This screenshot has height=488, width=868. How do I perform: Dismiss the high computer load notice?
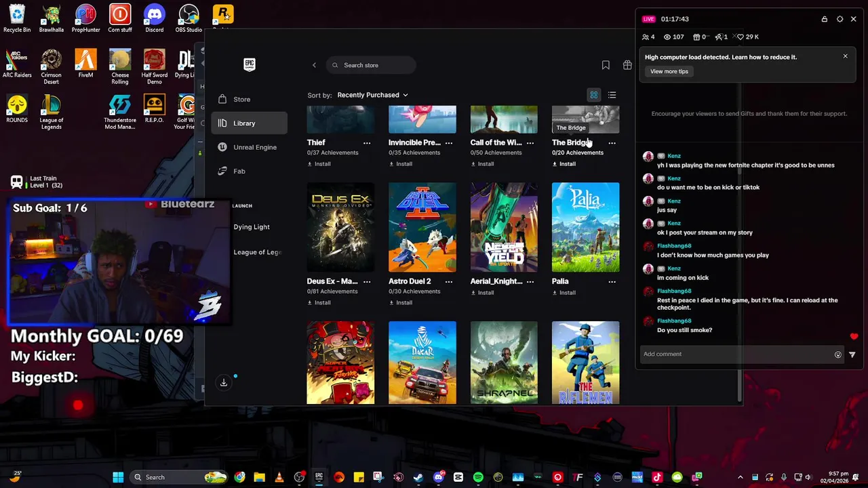pos(845,56)
